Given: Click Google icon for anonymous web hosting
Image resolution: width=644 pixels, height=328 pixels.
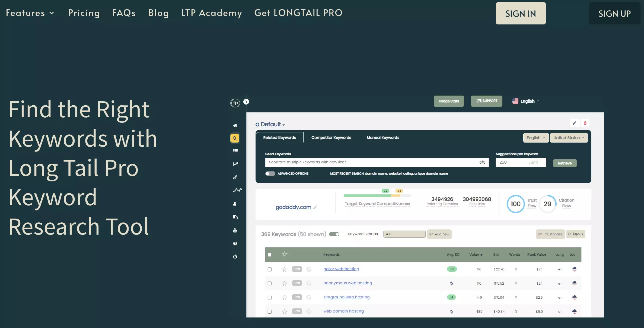Looking at the screenshot, I should click(x=309, y=283).
